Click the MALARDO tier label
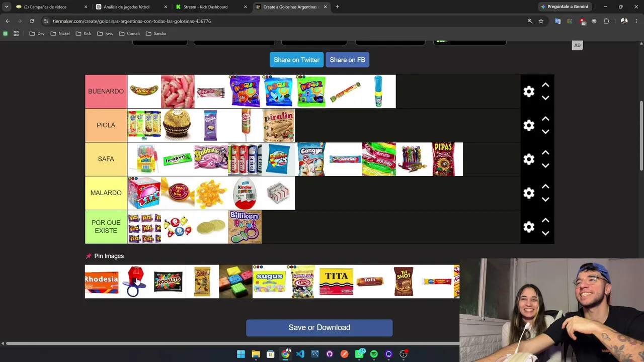Image resolution: width=644 pixels, height=362 pixels. tap(106, 193)
